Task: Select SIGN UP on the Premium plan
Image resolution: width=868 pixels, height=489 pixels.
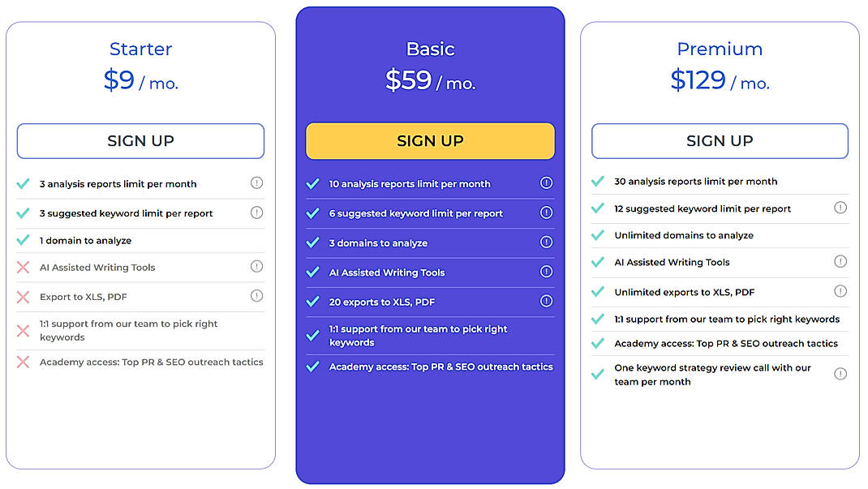Action: click(x=720, y=140)
